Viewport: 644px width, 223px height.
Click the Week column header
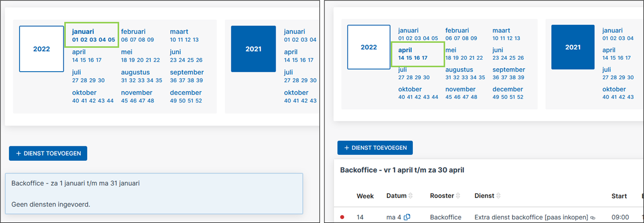(365, 196)
